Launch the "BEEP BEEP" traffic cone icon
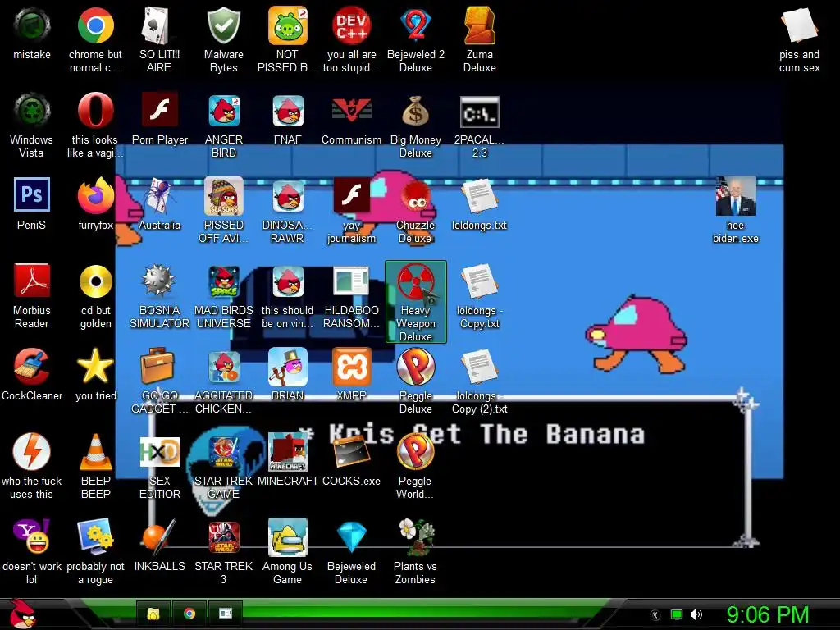The width and height of the screenshot is (840, 630). tap(95, 453)
